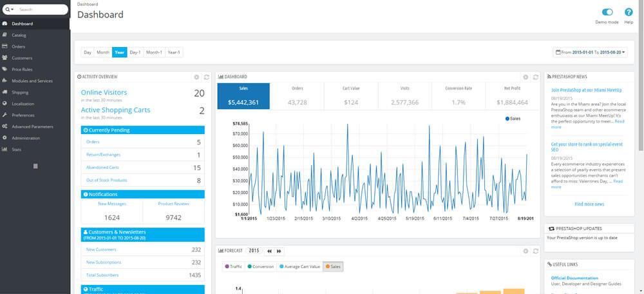Open the date range dropdown
Screen dimensions: 644x294
coord(590,52)
